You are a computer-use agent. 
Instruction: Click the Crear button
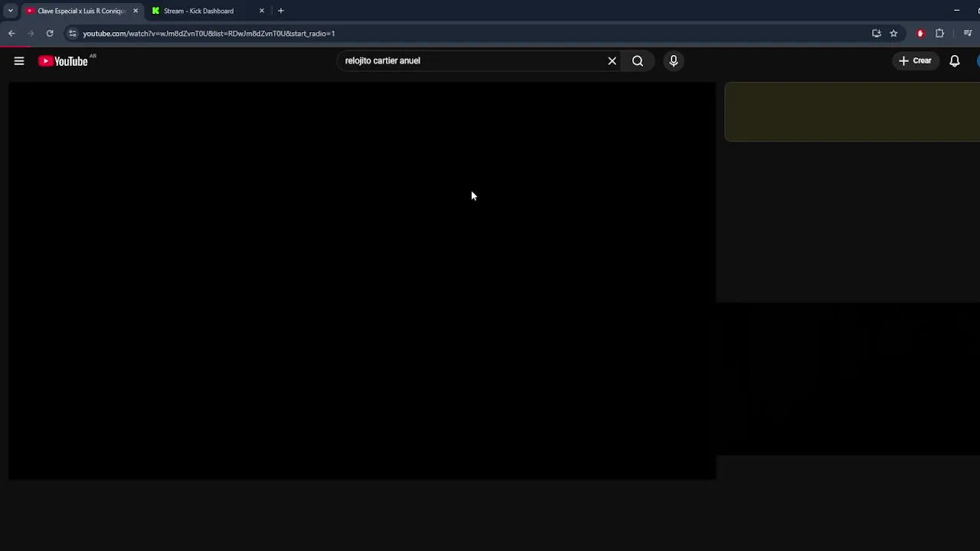coord(916,60)
